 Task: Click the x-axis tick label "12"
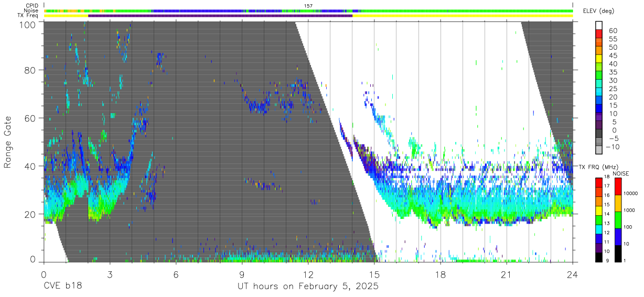pos(308,275)
